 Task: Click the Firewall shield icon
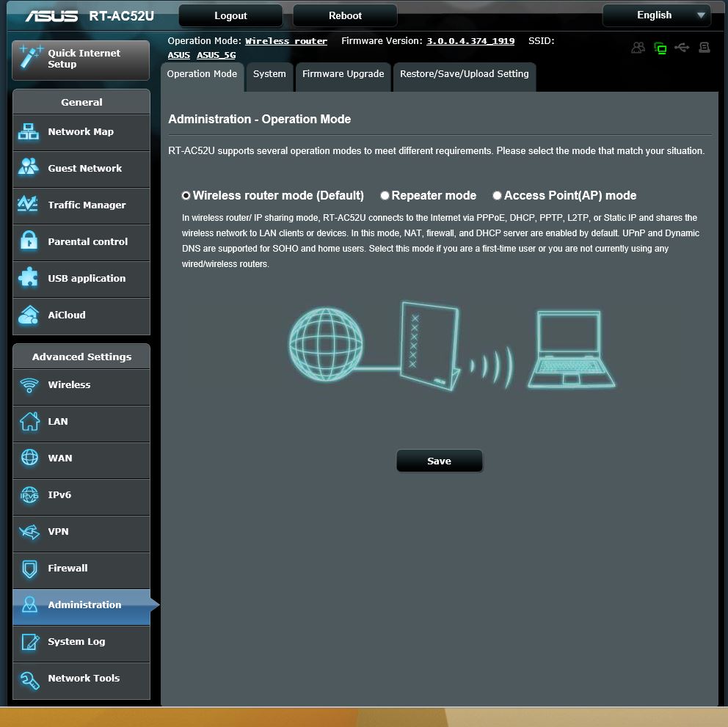pos(29,569)
